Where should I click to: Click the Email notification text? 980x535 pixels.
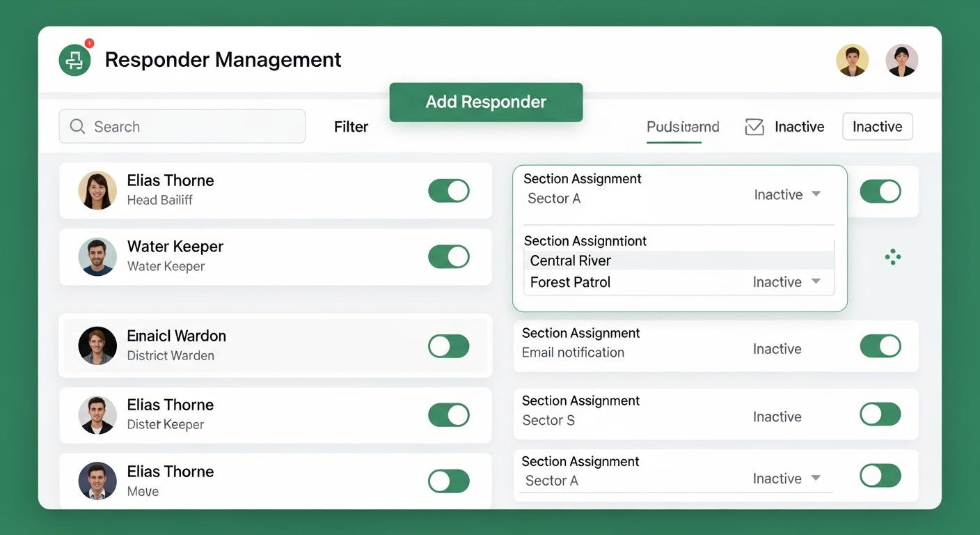pyautogui.click(x=573, y=352)
